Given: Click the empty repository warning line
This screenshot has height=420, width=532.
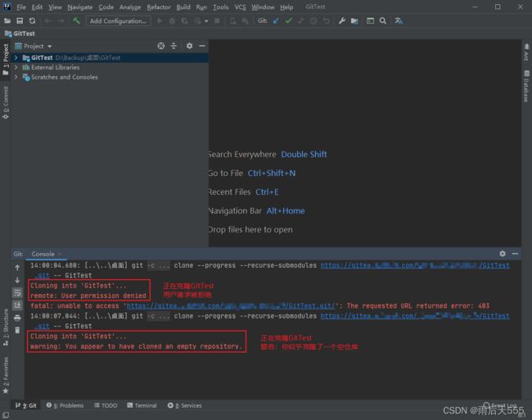Looking at the screenshot, I should point(137,346).
